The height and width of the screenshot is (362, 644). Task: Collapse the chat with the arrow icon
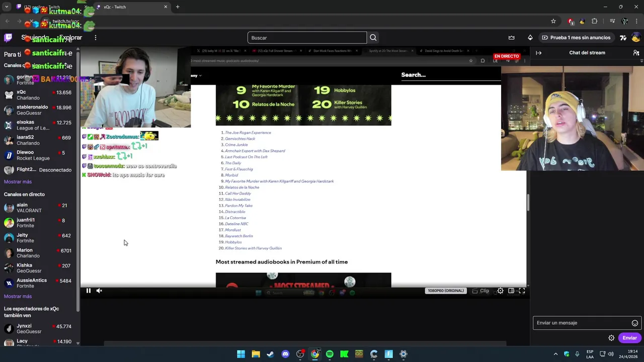pyautogui.click(x=538, y=53)
